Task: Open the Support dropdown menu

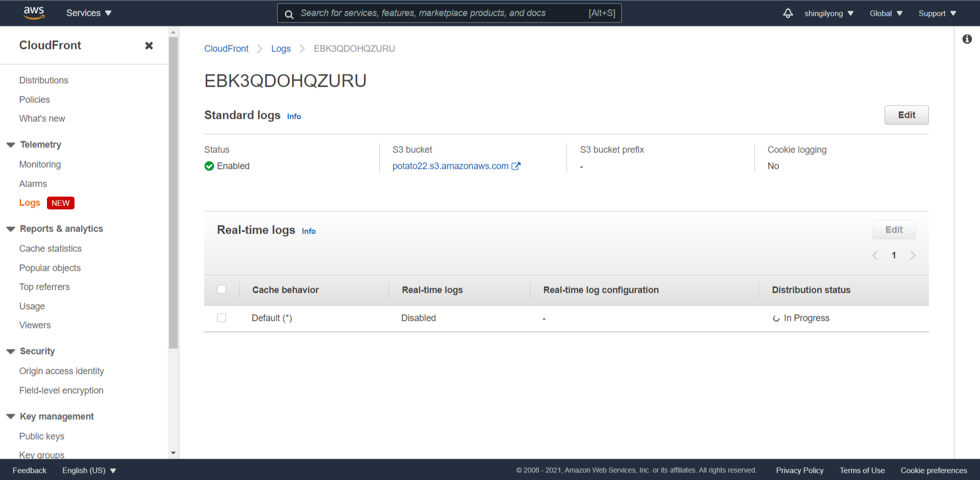Action: (x=937, y=13)
